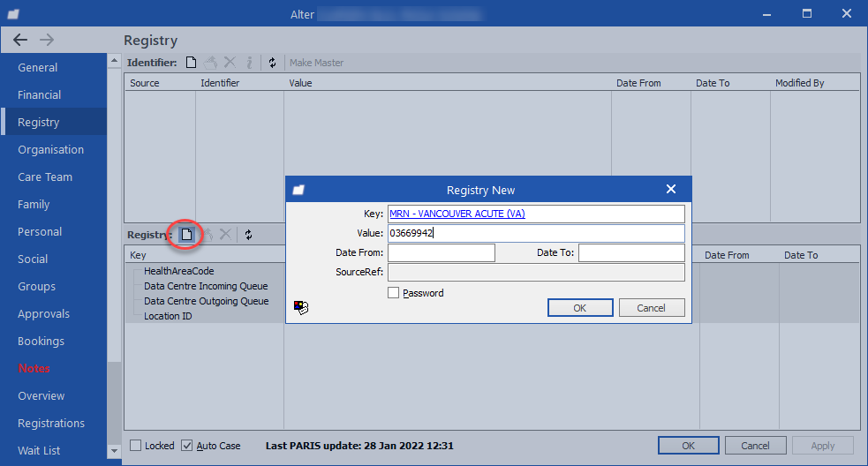868x466 pixels.
Task: Click the Identifier edit hand icon
Action: (210, 63)
